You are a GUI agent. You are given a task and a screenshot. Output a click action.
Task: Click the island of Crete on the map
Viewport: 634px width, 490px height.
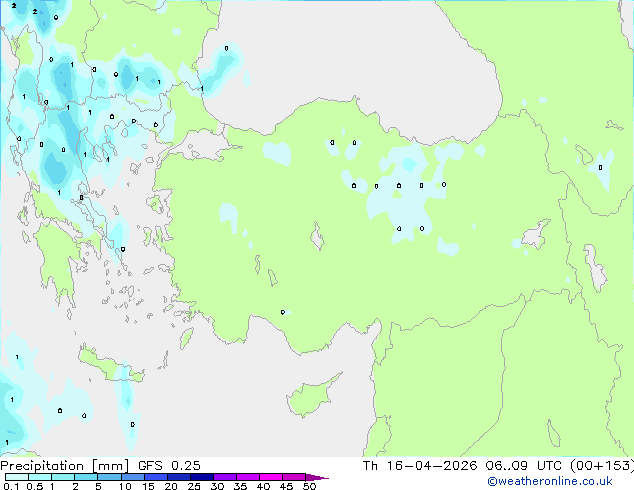[x=110, y=365]
